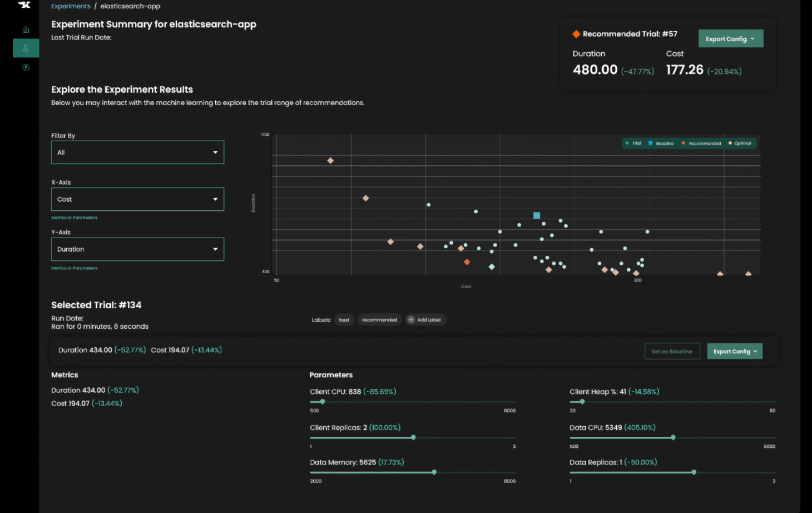The height and width of the screenshot is (513, 812).
Task: Click the home icon in sidebar
Action: [26, 29]
